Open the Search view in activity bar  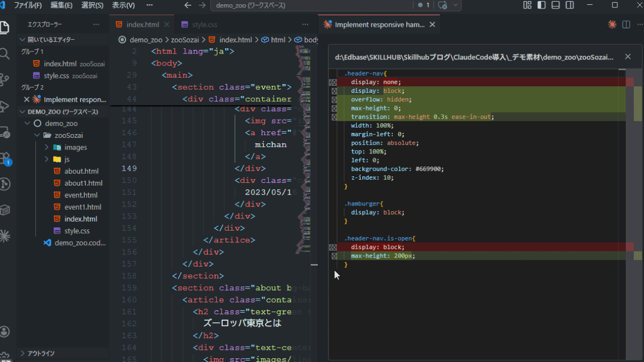click(5, 54)
